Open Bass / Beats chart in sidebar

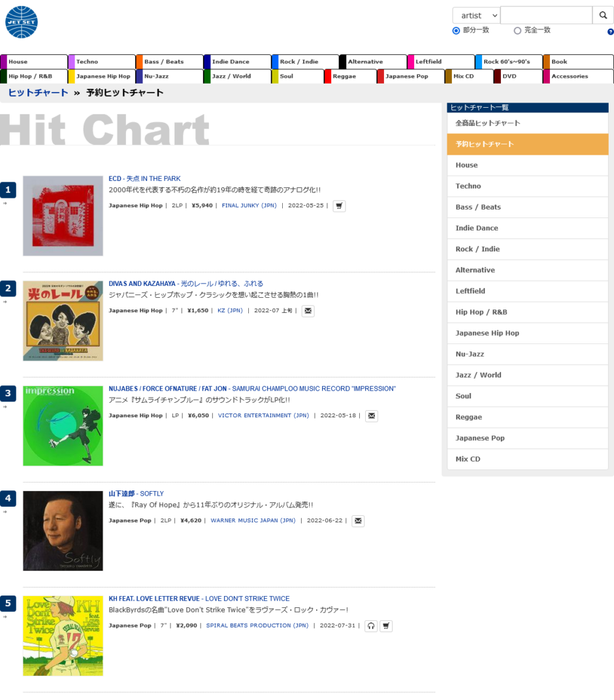coord(527,207)
